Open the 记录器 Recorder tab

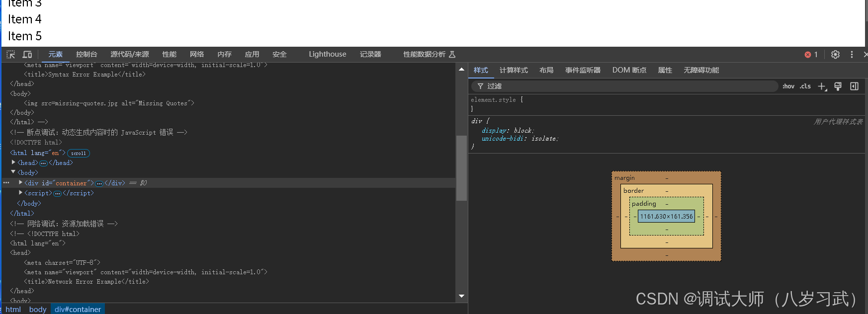(x=370, y=54)
